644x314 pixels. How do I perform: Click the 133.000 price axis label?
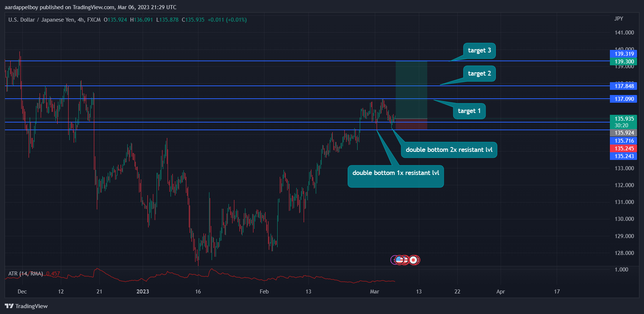624,168
